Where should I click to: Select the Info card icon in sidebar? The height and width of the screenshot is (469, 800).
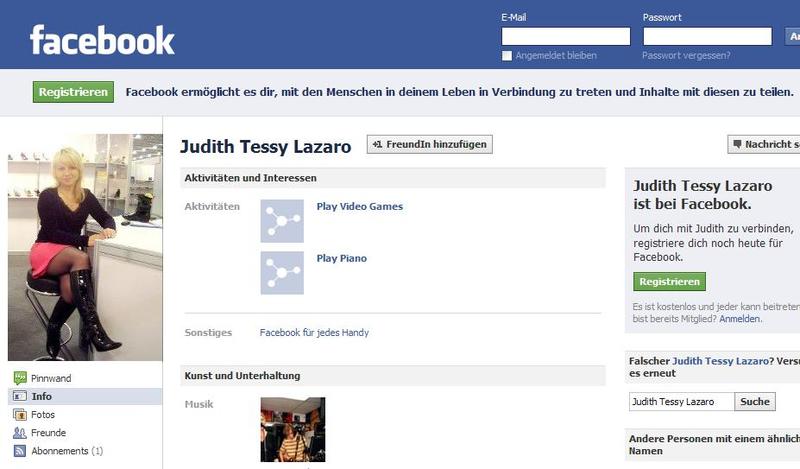click(20, 396)
